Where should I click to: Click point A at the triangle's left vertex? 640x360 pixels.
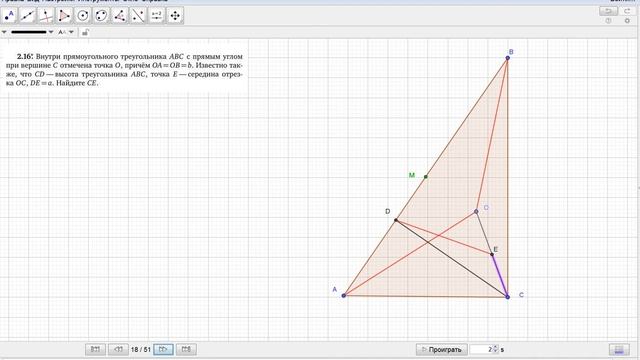pos(344,295)
